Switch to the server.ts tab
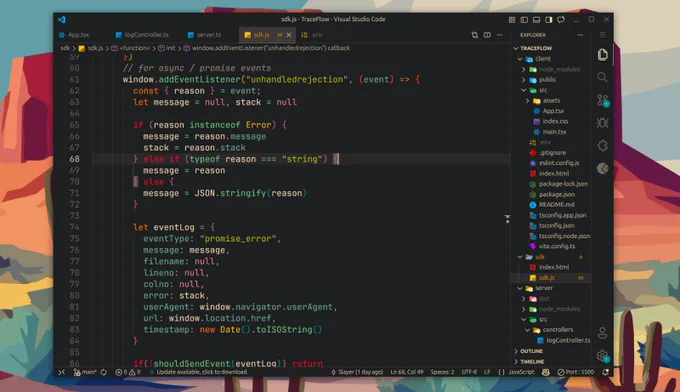The image size is (680, 392). click(209, 35)
